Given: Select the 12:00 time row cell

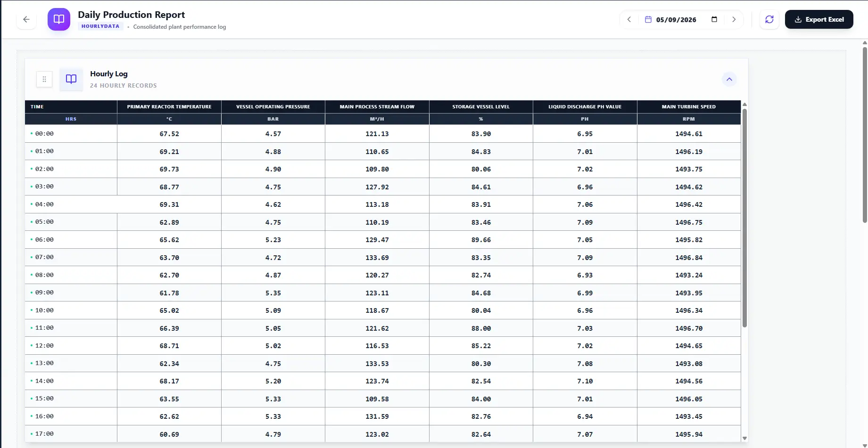Looking at the screenshot, I should 71,346.
